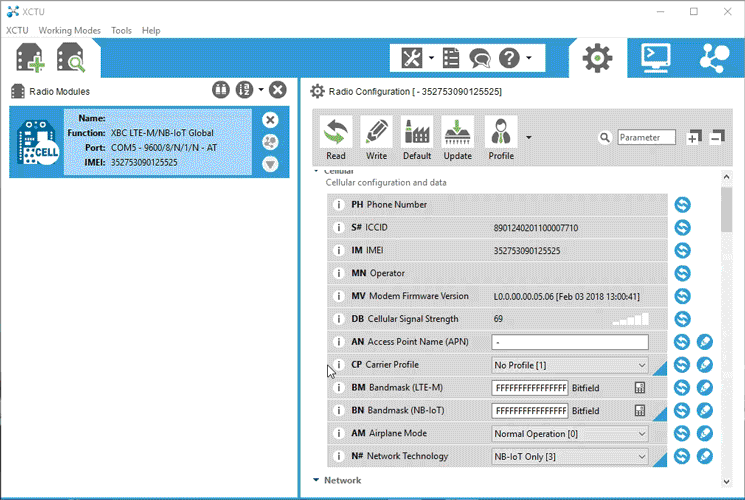
Task: Write the BM Bandmask (LTE-M) parameter
Action: (705, 387)
